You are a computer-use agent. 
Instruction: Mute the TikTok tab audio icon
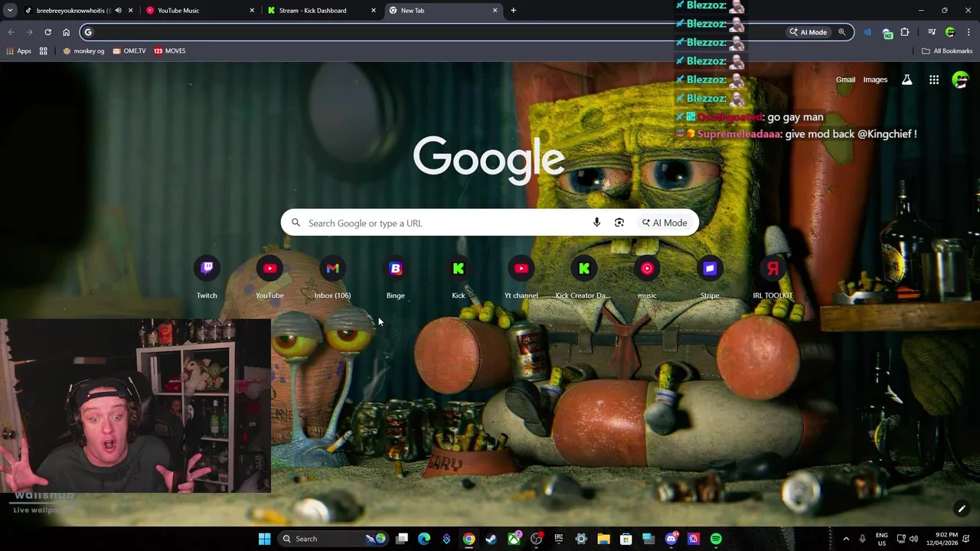pos(118,11)
